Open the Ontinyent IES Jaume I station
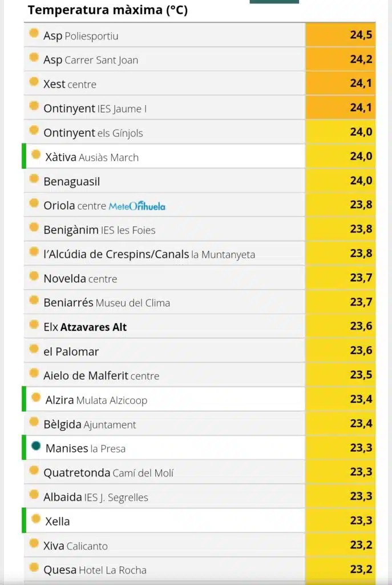Image resolution: width=392 pixels, height=585 pixels. pos(95,109)
